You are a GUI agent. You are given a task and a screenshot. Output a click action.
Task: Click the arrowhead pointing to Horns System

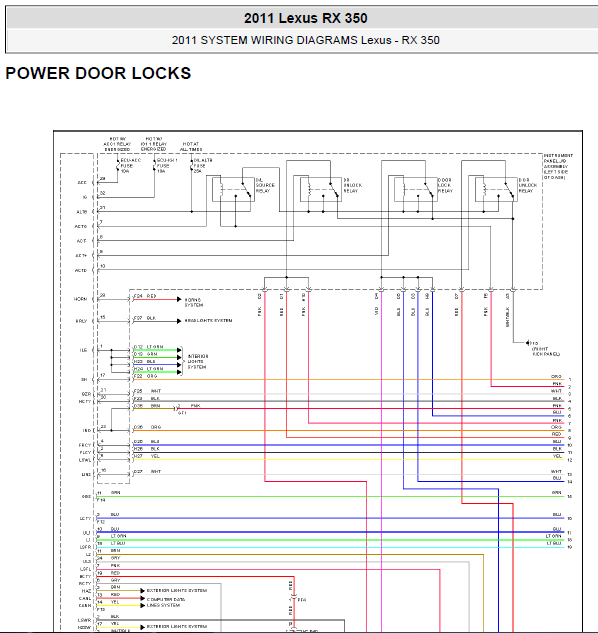[x=179, y=299]
